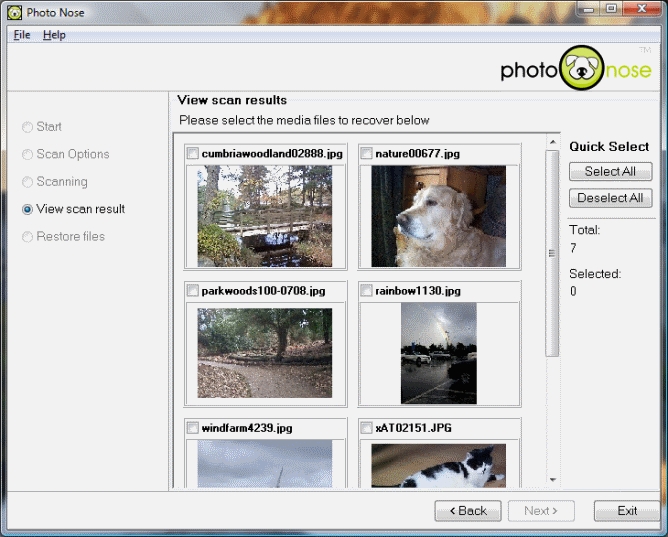Select the rainbow parking lot thumbnail
Viewport: 668px width, 537px height.
click(438, 353)
